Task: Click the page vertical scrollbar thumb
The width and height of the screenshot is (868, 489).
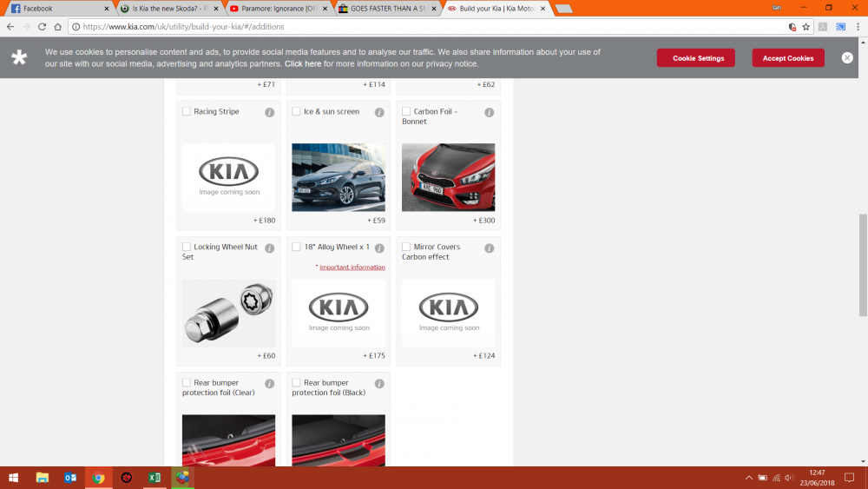Action: [x=863, y=265]
